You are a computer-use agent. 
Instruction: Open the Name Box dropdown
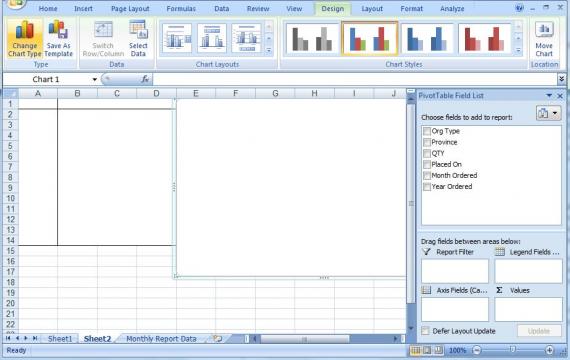click(94, 79)
